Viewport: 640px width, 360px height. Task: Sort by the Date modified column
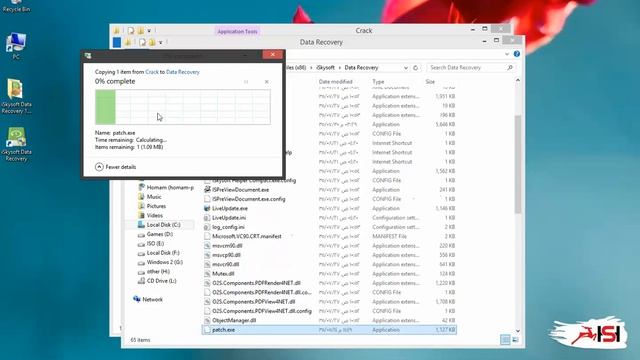pyautogui.click(x=336, y=82)
